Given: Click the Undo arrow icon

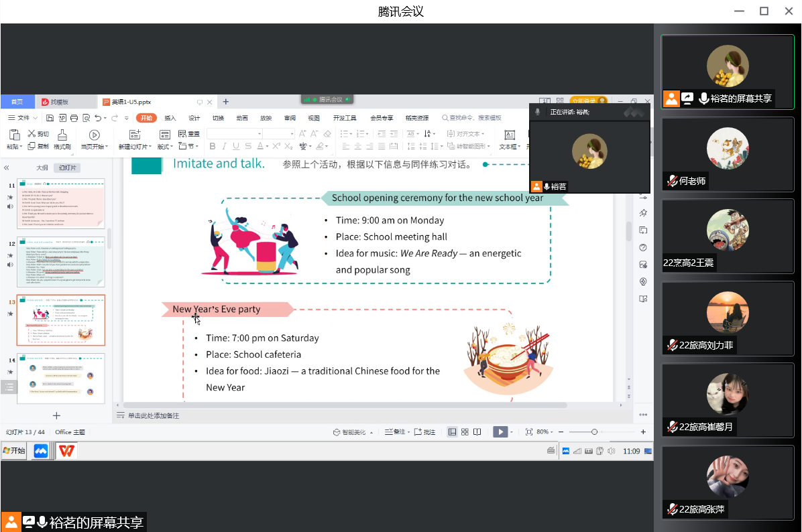Looking at the screenshot, I should 98,118.
